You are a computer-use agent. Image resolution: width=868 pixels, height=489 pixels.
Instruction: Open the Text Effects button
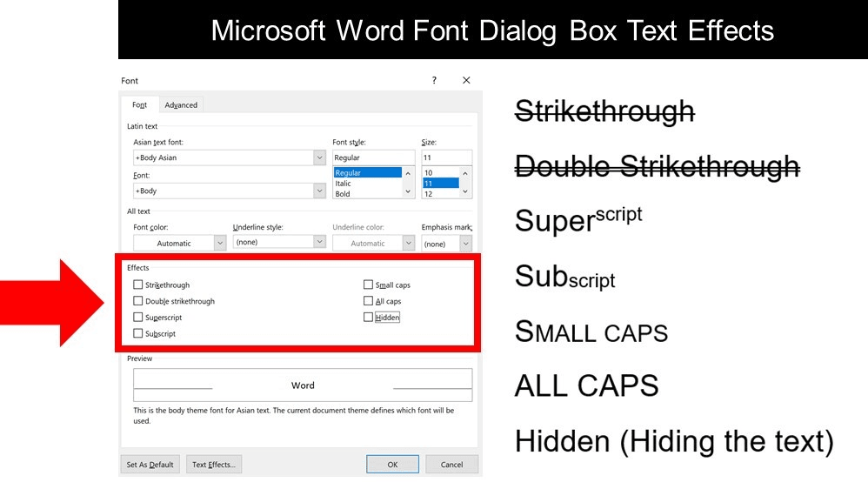213,465
